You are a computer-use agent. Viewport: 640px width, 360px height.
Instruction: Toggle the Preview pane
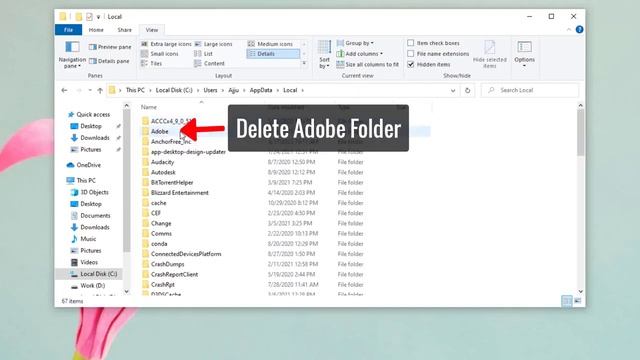(110, 47)
